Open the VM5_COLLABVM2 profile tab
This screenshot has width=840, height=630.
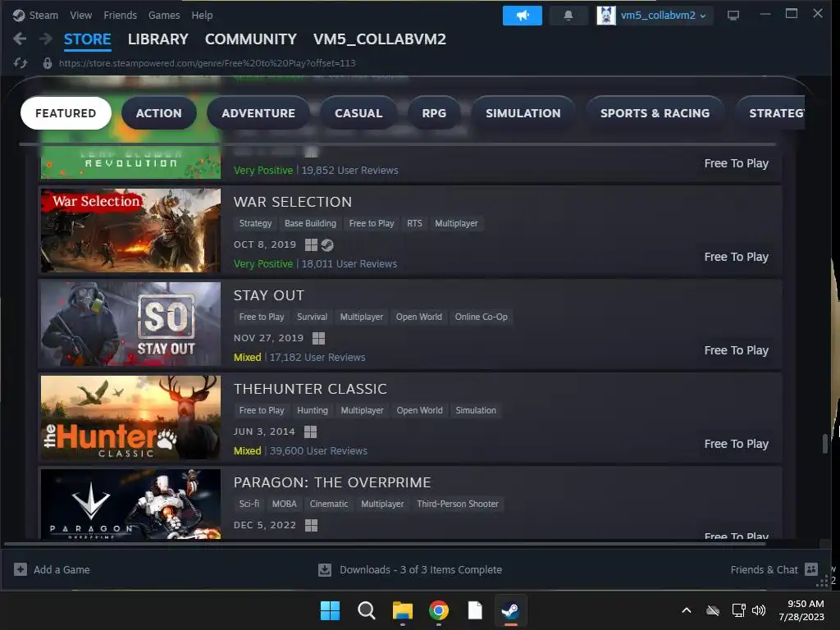coord(379,39)
